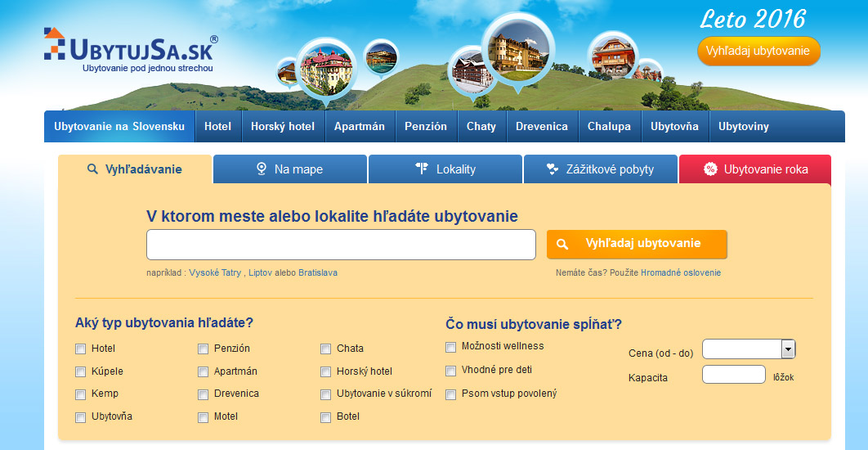
Task: Click the Kapacita beds input field
Action: pos(733,376)
